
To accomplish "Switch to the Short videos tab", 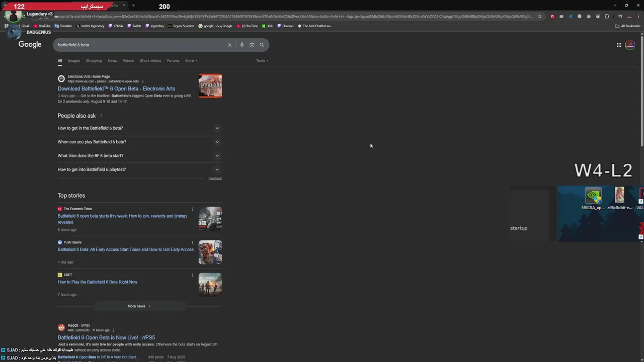I will point(150,61).
